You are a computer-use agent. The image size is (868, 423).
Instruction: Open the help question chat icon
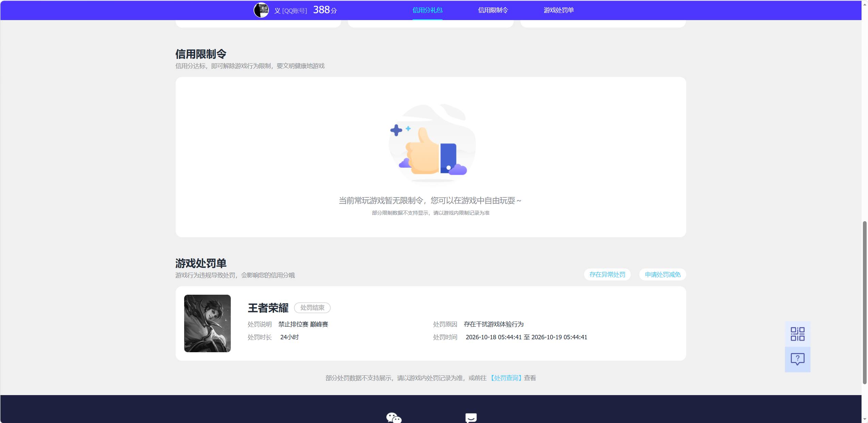coord(797,359)
